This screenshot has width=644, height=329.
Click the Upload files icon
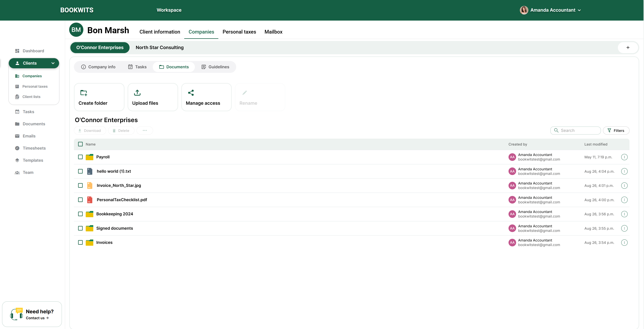pyautogui.click(x=137, y=93)
